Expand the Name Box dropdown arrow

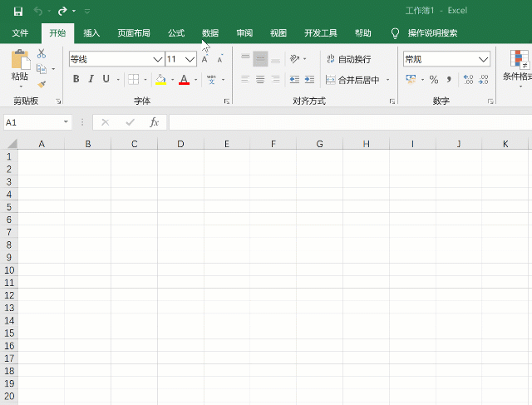pos(66,122)
